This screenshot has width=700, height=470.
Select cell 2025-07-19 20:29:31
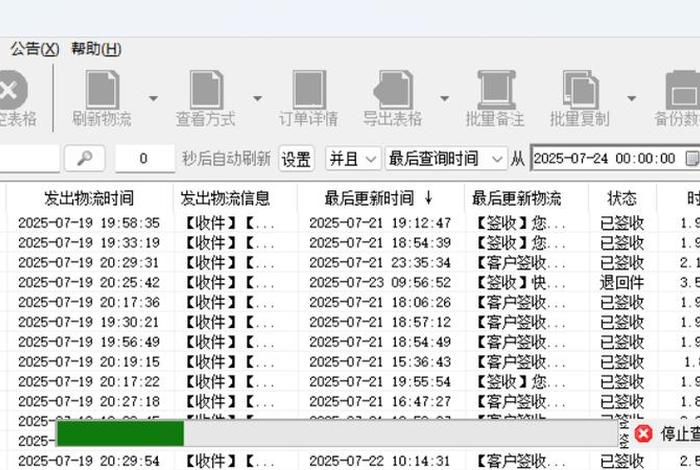(x=89, y=262)
